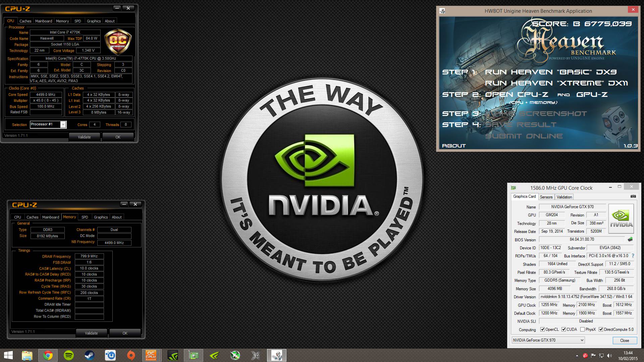Click Validate in top CPU-Z window

coord(84,137)
